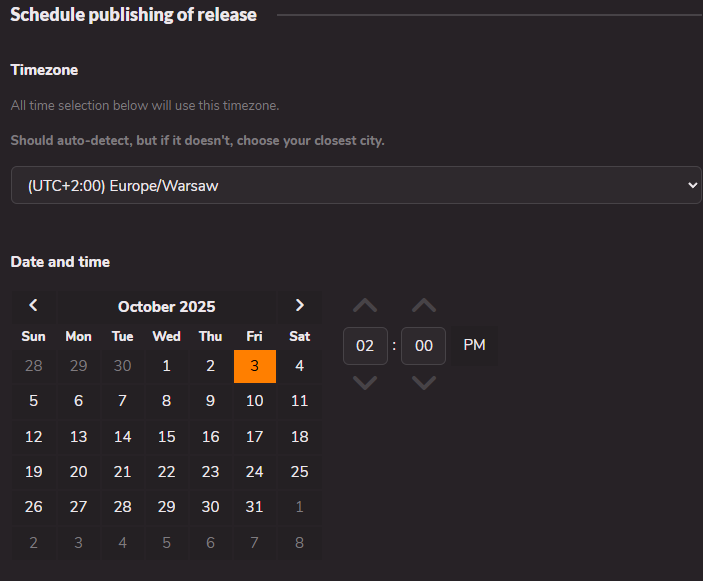Select the highlighted date October 3
703x581 pixels.
click(255, 366)
